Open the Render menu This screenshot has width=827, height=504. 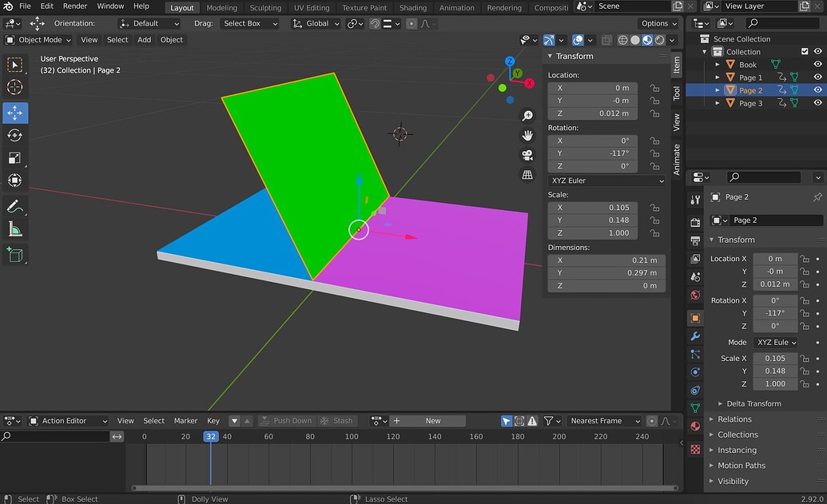pyautogui.click(x=74, y=6)
